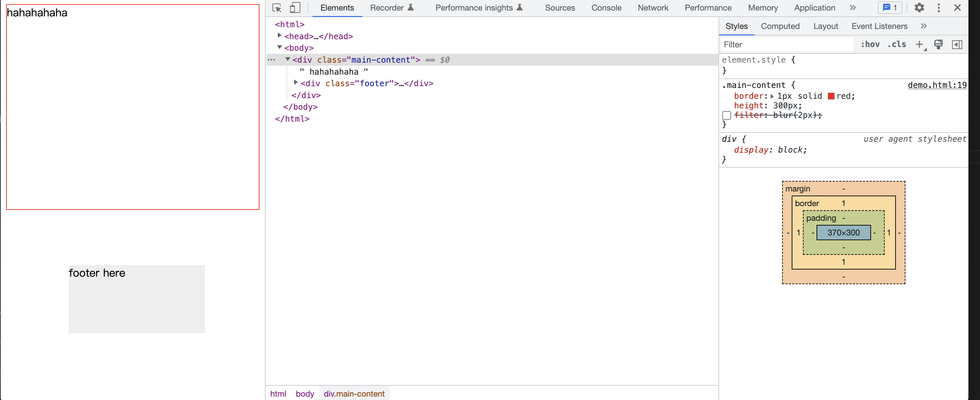Screen dimensions: 980x400
Task: Open DevTools settings gear
Action: tap(919, 7)
